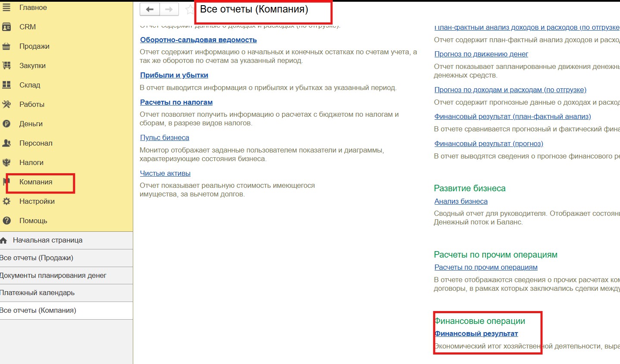Click the Склад warehouse grid icon
The image size is (620, 364).
tap(6, 85)
